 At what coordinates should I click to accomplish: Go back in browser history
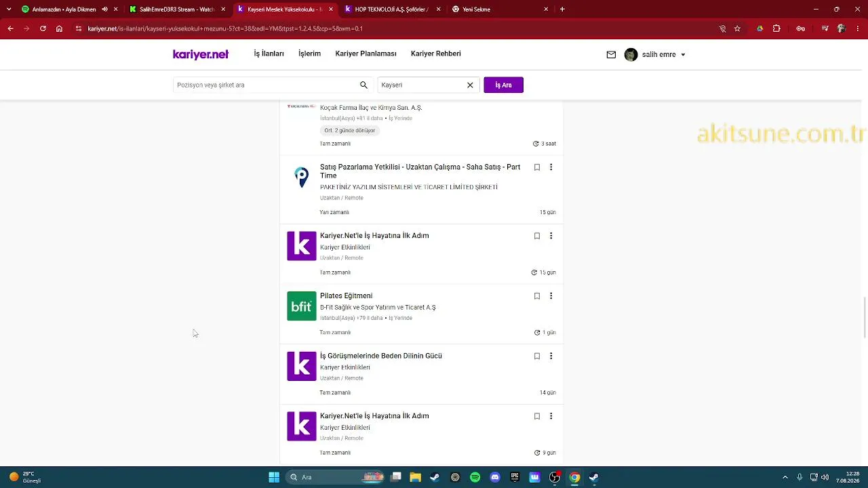click(x=10, y=28)
